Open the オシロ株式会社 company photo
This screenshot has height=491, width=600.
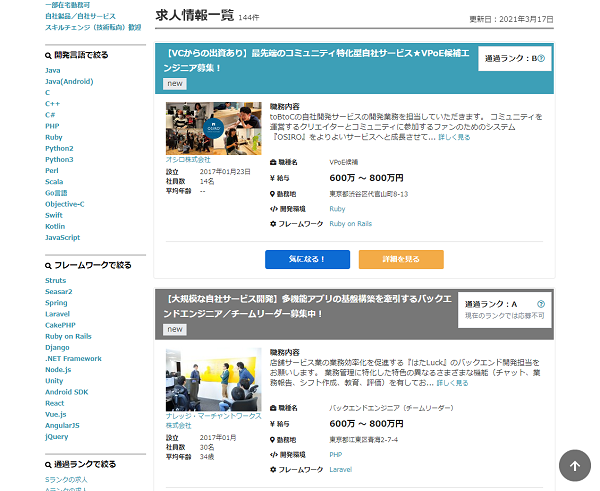coord(200,128)
